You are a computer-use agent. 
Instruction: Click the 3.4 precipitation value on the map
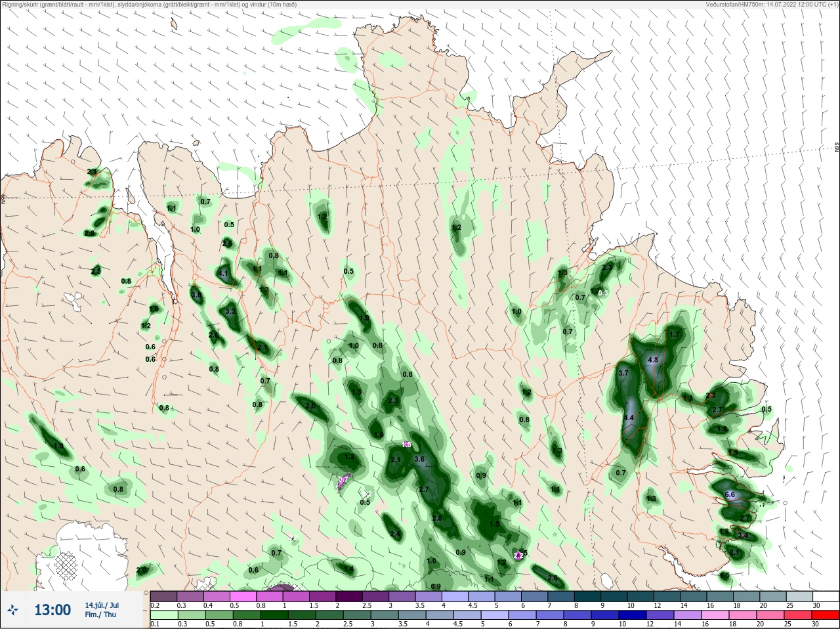743,536
